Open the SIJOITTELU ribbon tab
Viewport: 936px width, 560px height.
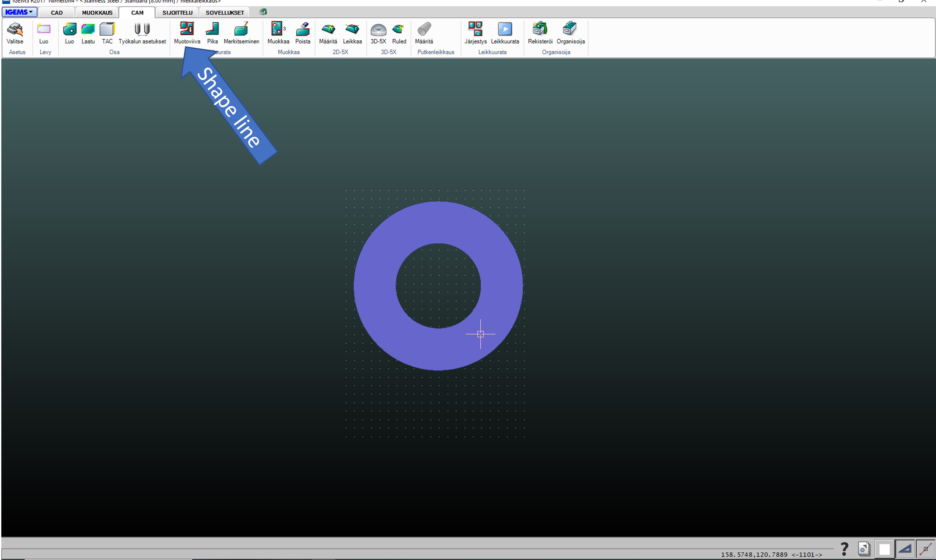[177, 12]
